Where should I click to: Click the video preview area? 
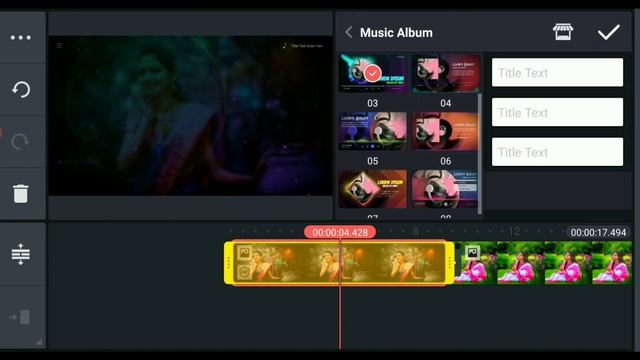pyautogui.click(x=190, y=116)
